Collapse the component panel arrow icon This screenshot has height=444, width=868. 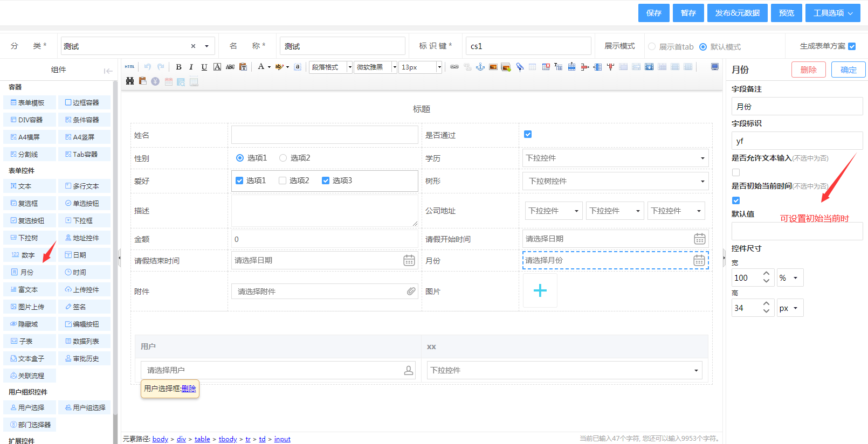tap(108, 71)
